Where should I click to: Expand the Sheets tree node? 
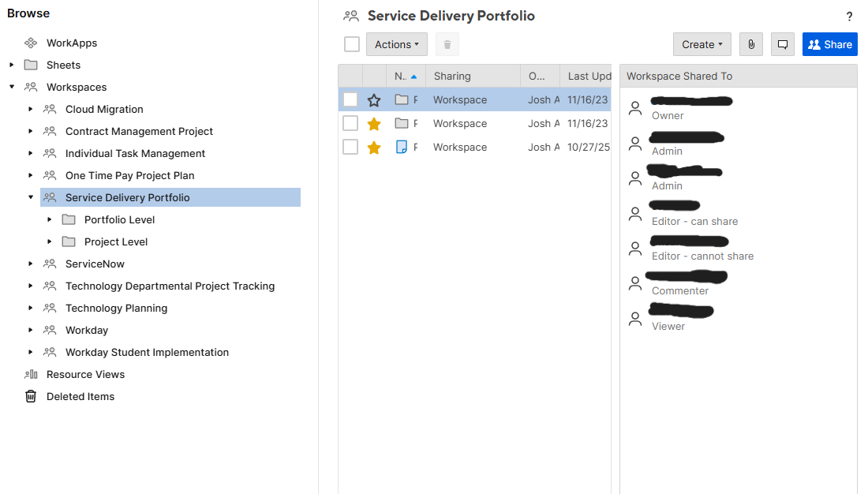pos(12,65)
